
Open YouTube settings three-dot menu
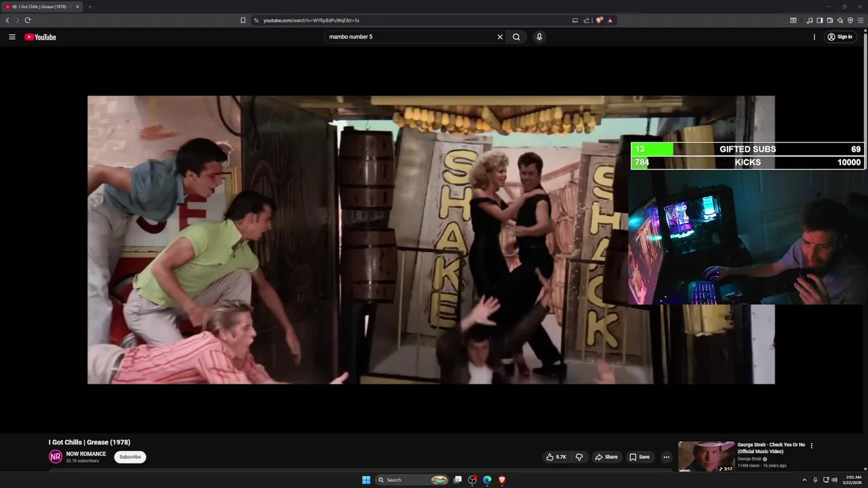click(x=814, y=37)
